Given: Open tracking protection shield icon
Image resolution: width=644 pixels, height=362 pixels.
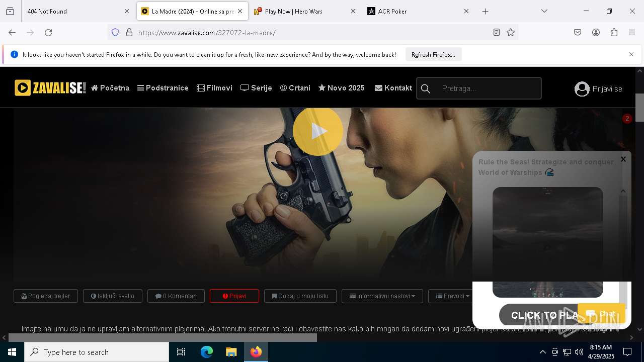Looking at the screenshot, I should [115, 33].
